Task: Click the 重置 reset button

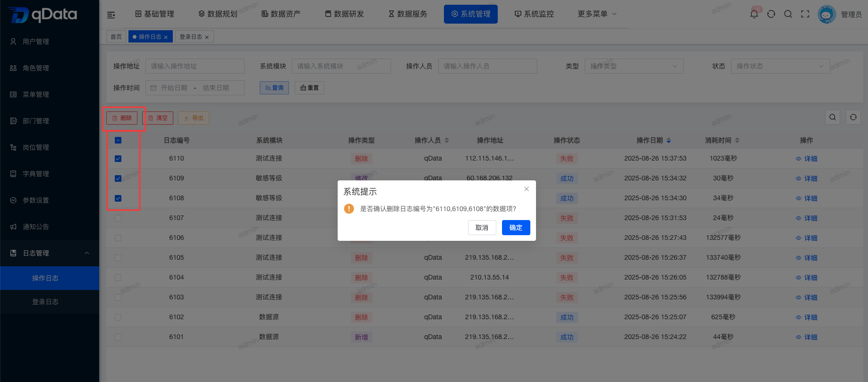Action: pyautogui.click(x=309, y=88)
